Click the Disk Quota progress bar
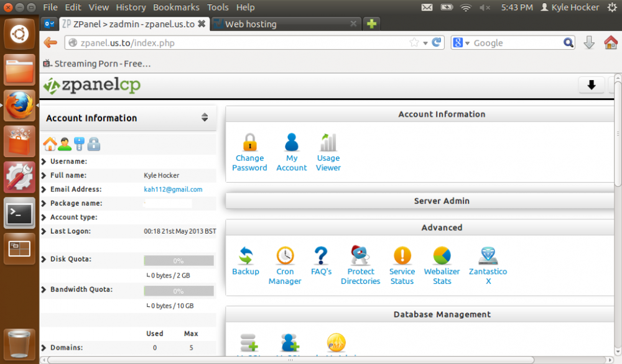 coord(179,261)
